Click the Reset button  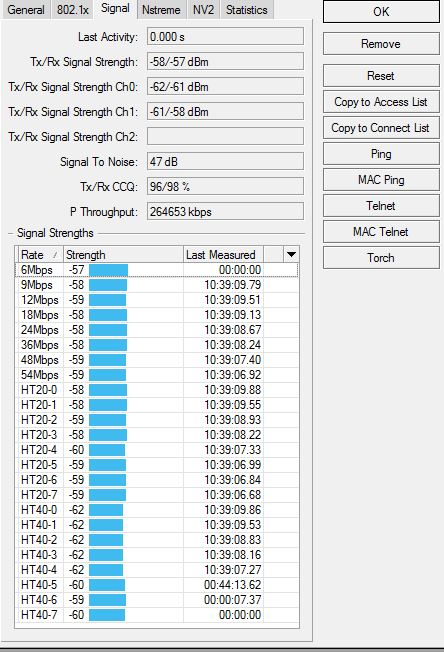(x=381, y=76)
